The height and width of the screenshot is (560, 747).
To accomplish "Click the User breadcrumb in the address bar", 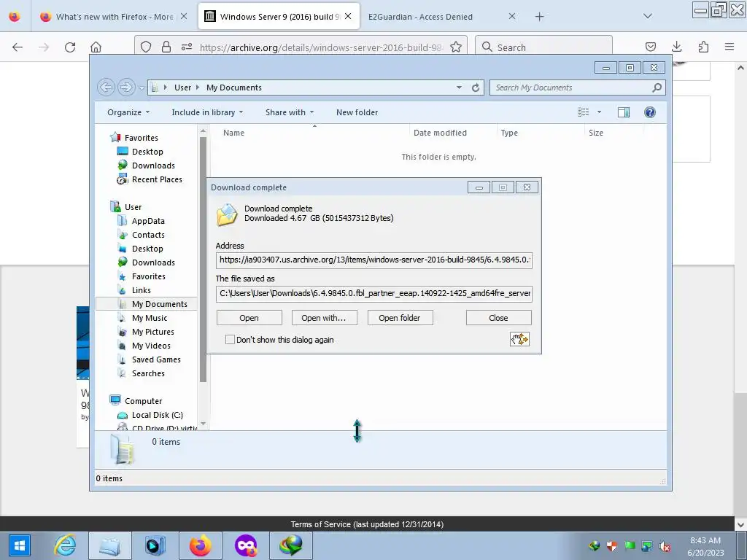I will pos(182,87).
